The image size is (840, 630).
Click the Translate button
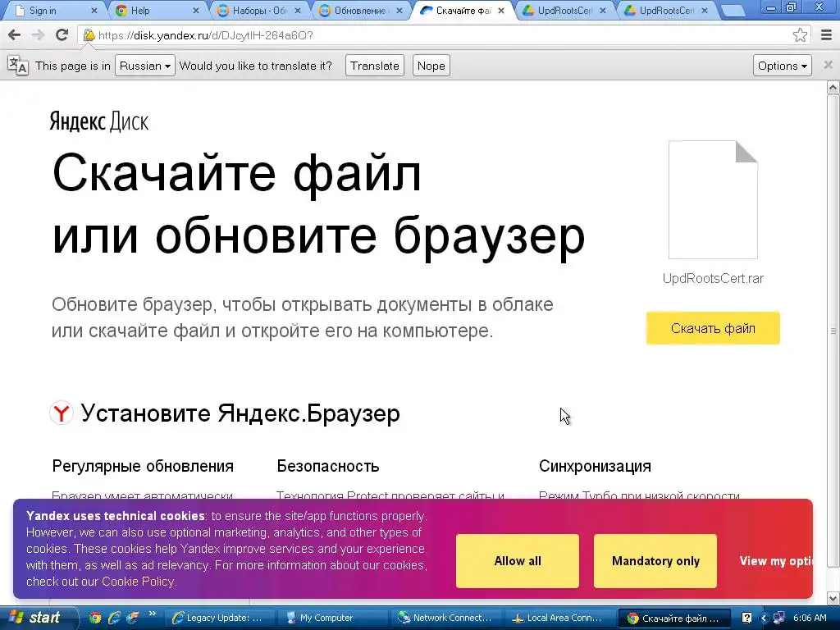pos(374,66)
